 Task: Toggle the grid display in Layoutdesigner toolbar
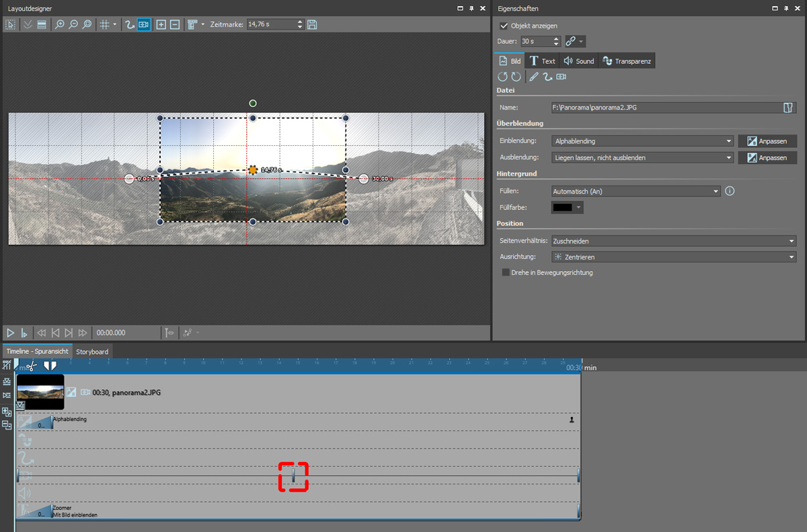tap(104, 25)
